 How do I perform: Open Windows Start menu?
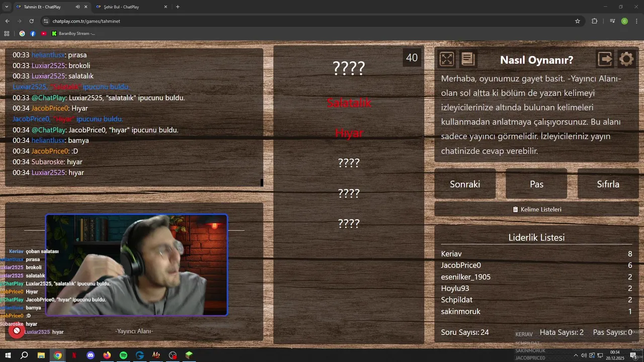(8, 355)
